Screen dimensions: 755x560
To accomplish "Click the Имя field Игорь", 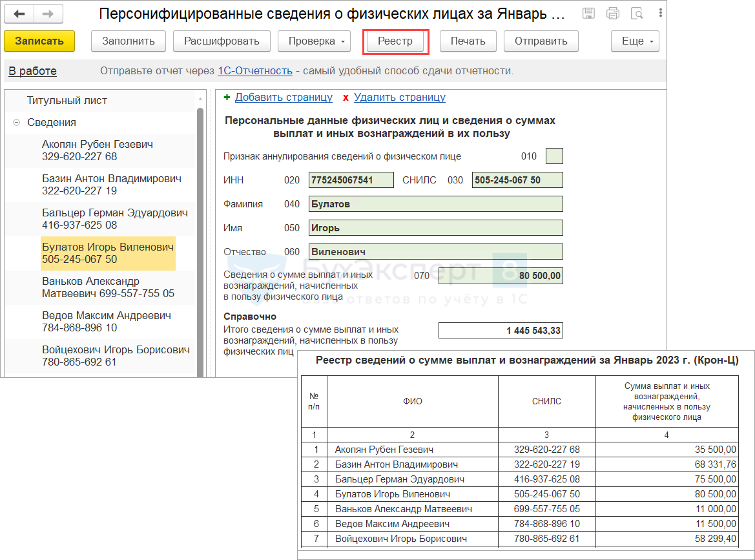I will tap(436, 228).
